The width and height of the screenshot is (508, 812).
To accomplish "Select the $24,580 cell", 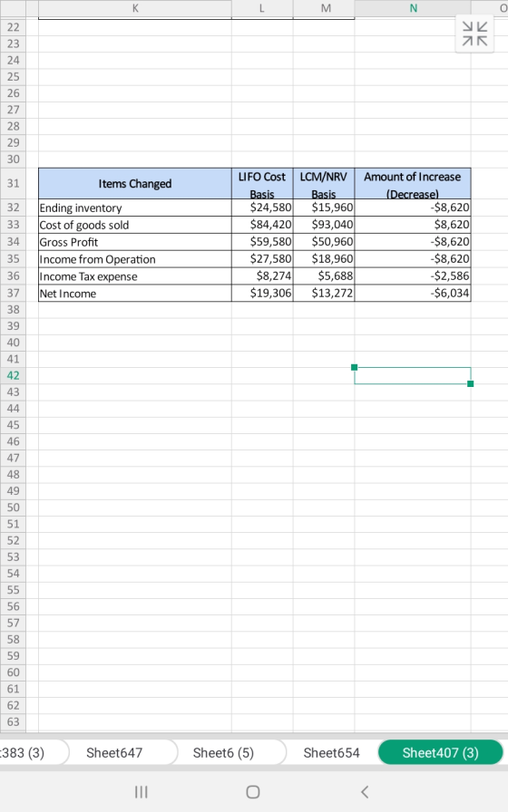I will 262,208.
